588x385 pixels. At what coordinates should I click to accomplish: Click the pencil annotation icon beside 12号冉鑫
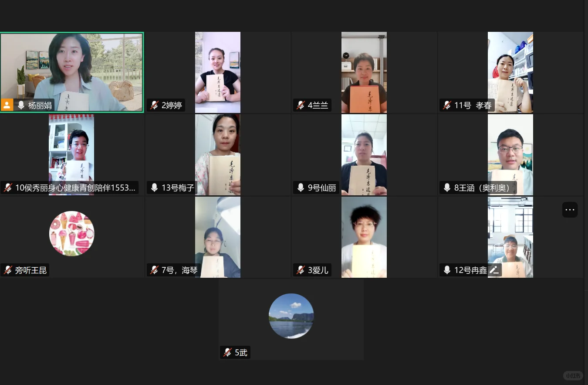tap(494, 270)
